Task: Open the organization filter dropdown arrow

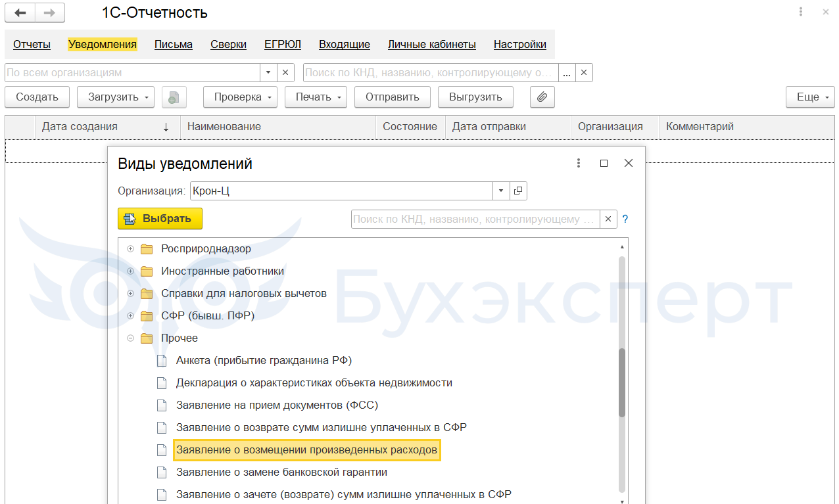Action: pos(269,72)
